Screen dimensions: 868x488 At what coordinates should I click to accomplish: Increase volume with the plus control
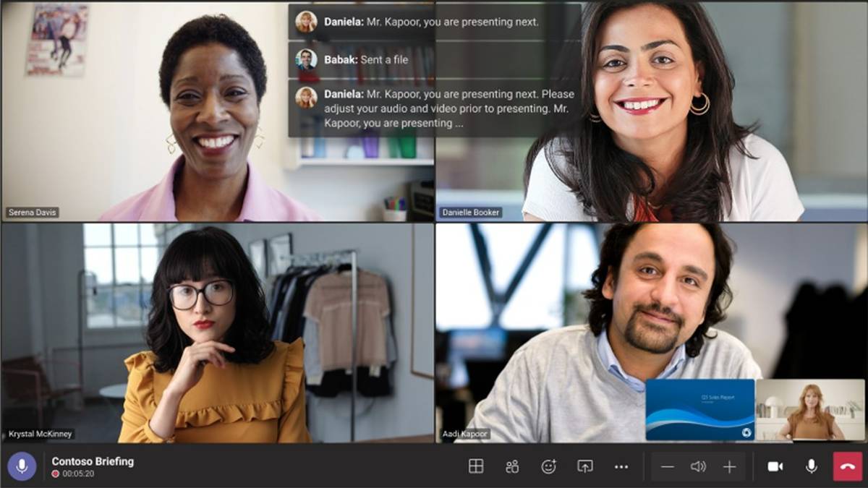pyautogui.click(x=728, y=466)
